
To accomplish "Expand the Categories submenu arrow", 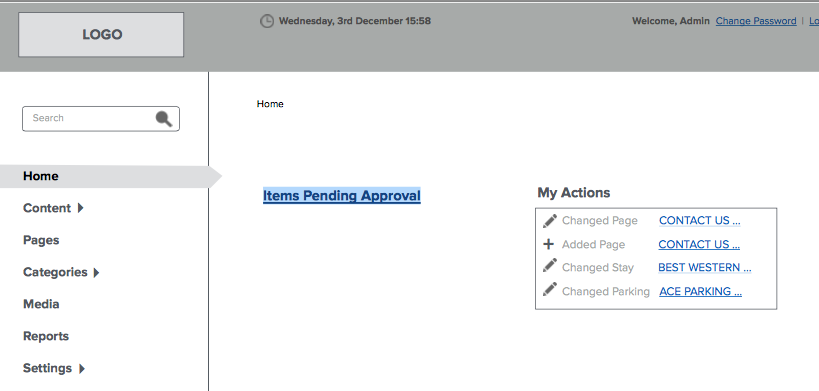I will tap(96, 272).
